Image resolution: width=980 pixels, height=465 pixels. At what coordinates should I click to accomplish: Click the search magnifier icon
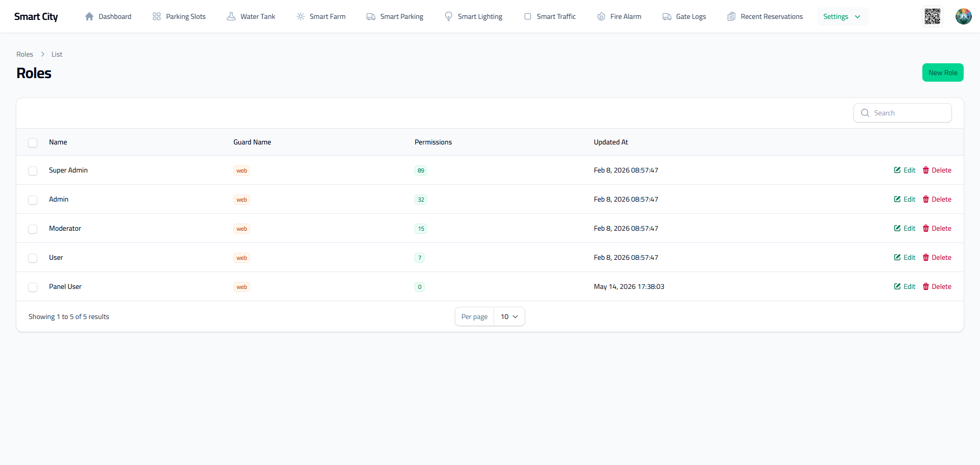click(865, 113)
